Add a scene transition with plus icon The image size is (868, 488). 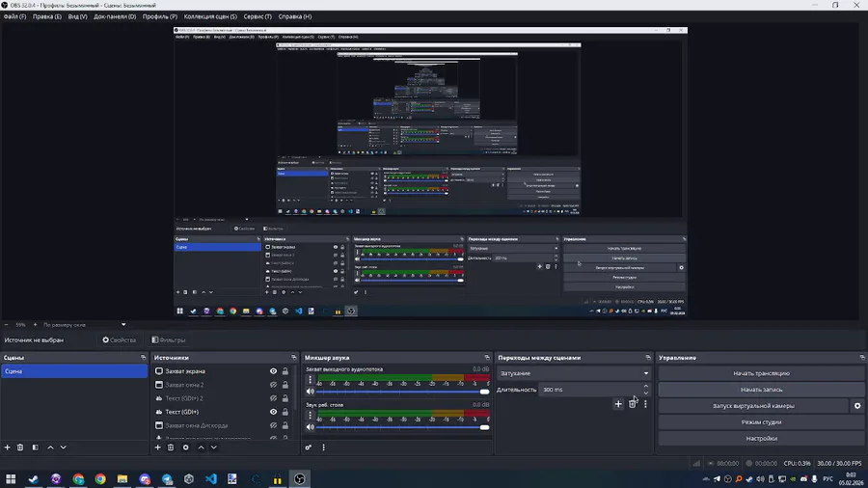tap(618, 404)
